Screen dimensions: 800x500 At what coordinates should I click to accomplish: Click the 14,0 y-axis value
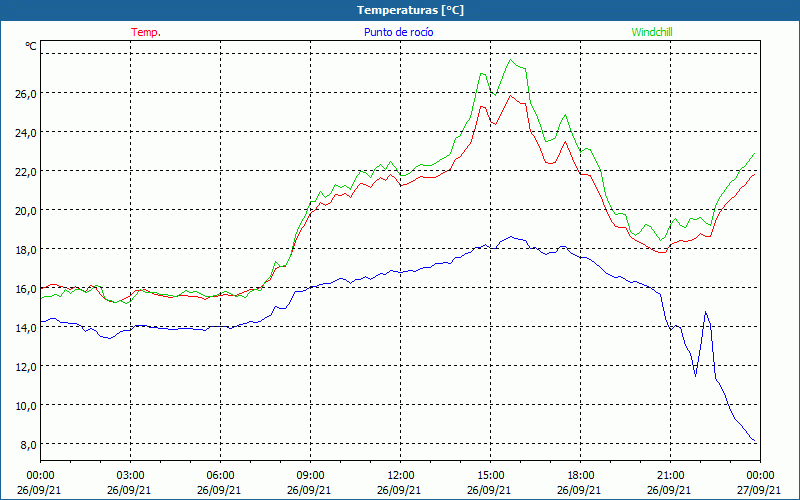28,328
